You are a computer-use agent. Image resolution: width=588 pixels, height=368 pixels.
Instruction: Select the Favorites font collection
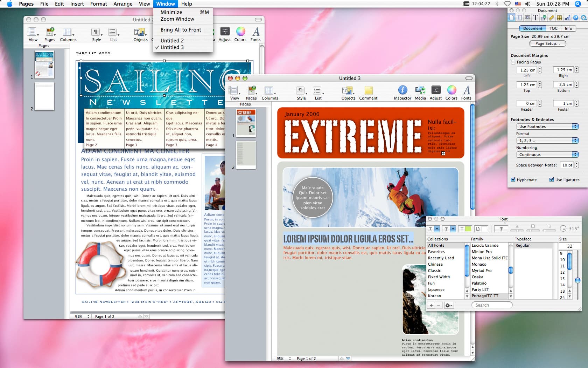446,252
